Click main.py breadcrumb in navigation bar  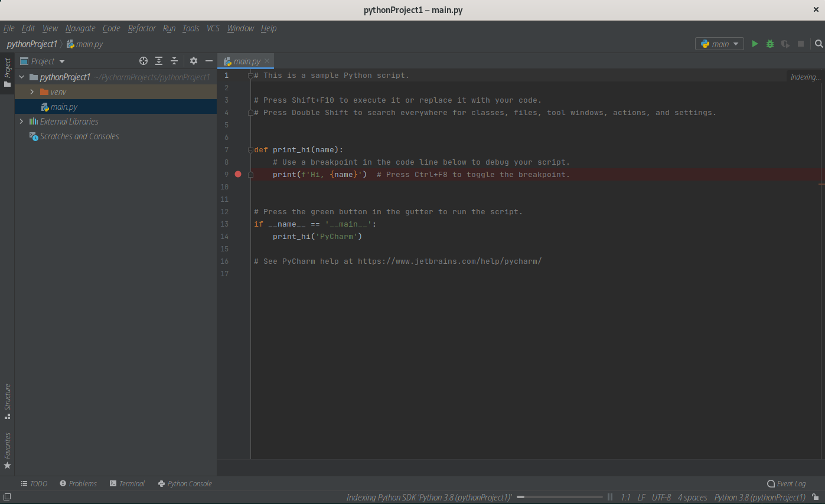[85, 44]
